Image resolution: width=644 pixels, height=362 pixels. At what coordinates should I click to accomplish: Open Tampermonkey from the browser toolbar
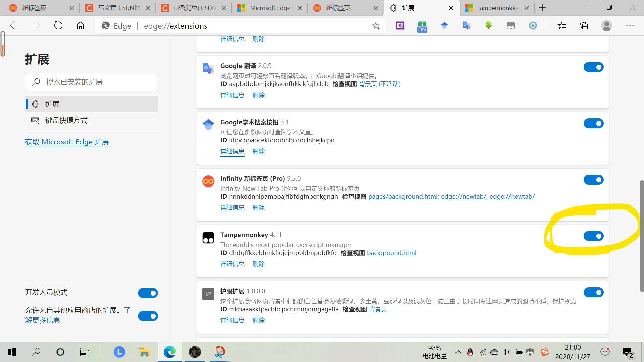tap(511, 26)
